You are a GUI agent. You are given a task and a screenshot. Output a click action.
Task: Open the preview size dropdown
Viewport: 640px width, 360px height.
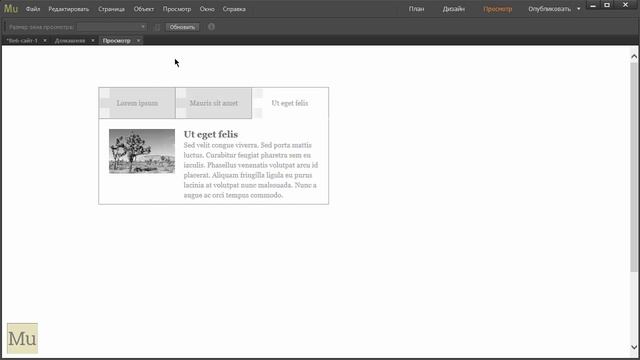point(111,27)
